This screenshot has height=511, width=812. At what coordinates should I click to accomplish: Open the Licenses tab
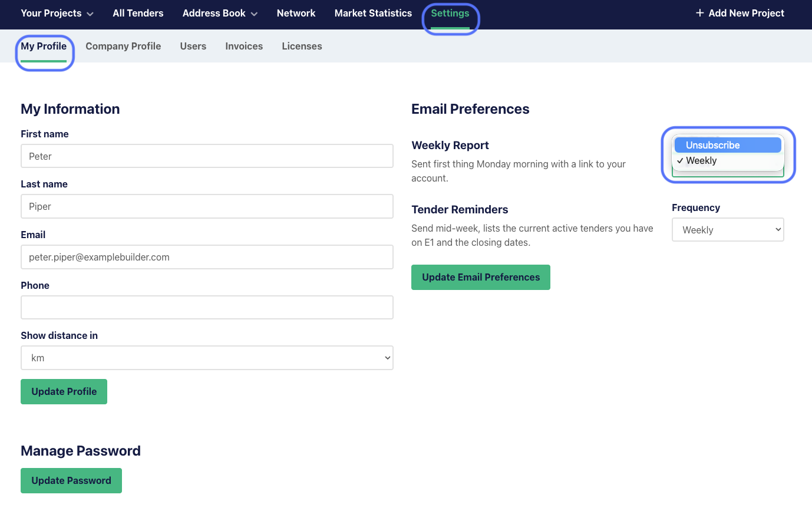pyautogui.click(x=302, y=46)
